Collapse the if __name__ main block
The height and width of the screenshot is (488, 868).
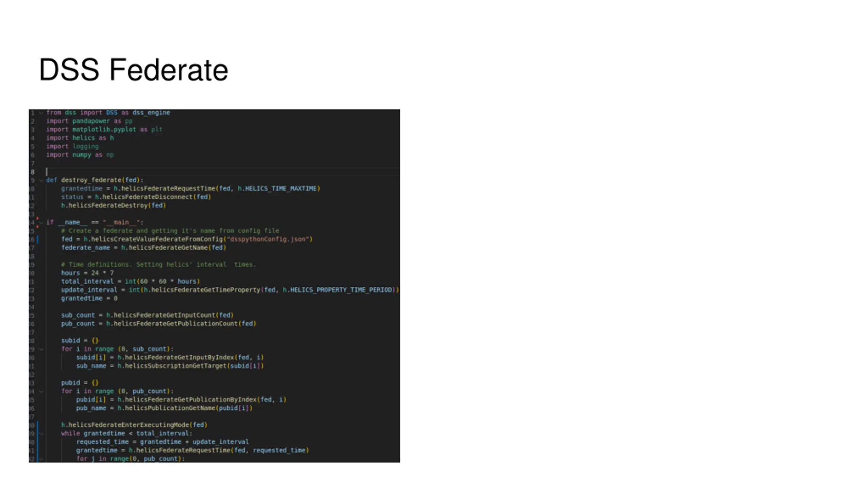coord(41,223)
